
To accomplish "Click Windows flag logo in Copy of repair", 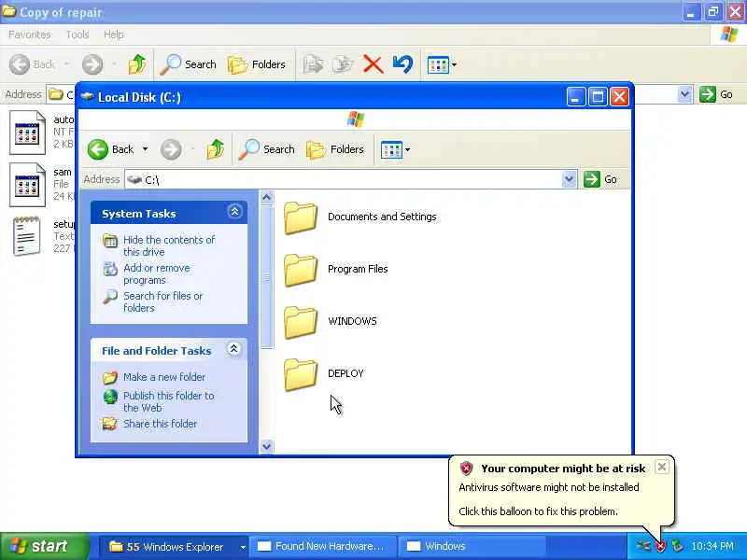I will pyautogui.click(x=729, y=35).
